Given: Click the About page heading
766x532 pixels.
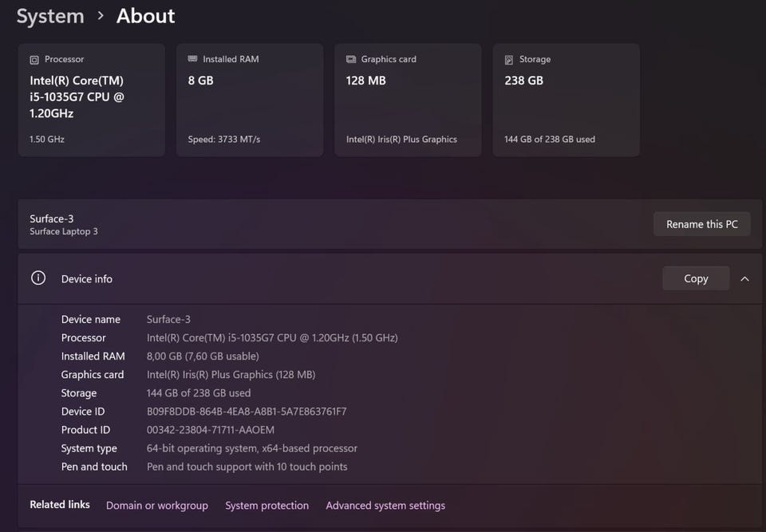Looking at the screenshot, I should click(145, 16).
